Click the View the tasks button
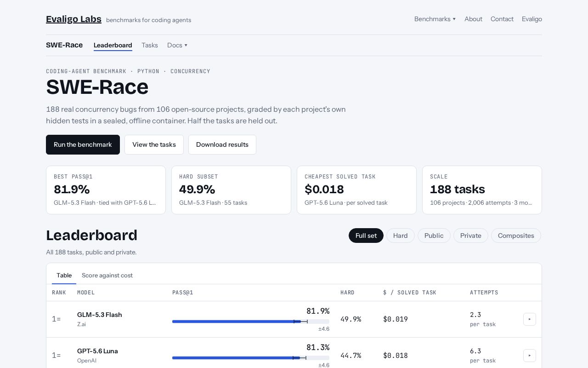Image resolution: width=588 pixels, height=368 pixels. point(154,144)
